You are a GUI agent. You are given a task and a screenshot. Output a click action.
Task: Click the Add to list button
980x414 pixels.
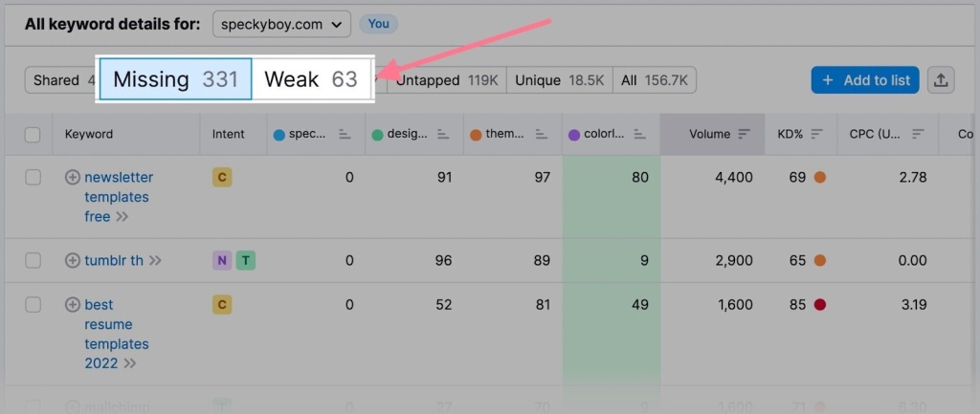click(x=865, y=80)
